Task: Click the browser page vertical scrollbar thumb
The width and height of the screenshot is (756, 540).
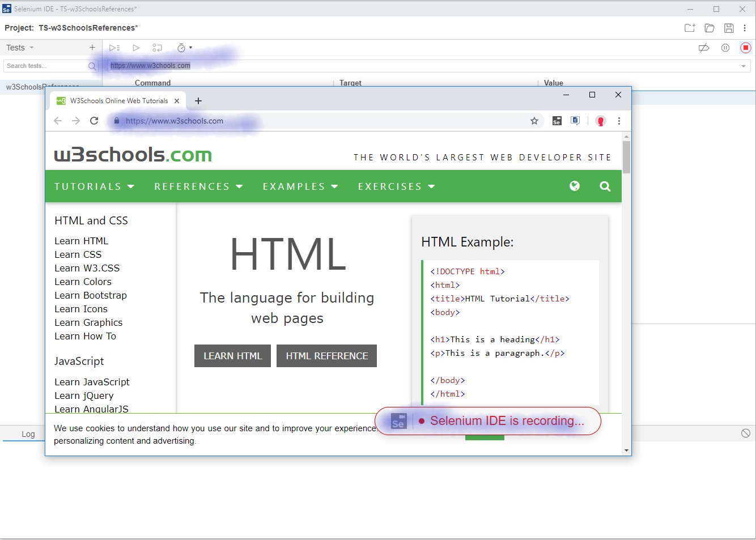Action: [626, 157]
